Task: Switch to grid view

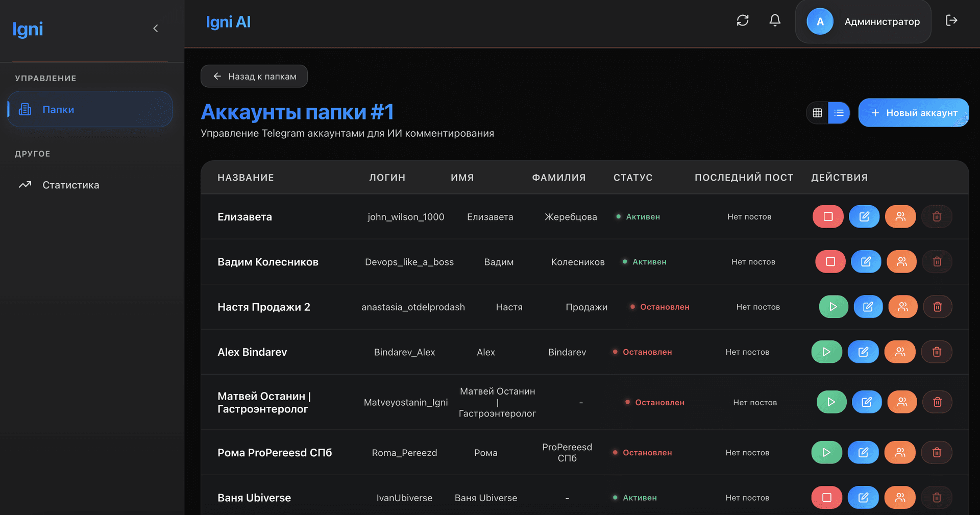Action: click(817, 112)
